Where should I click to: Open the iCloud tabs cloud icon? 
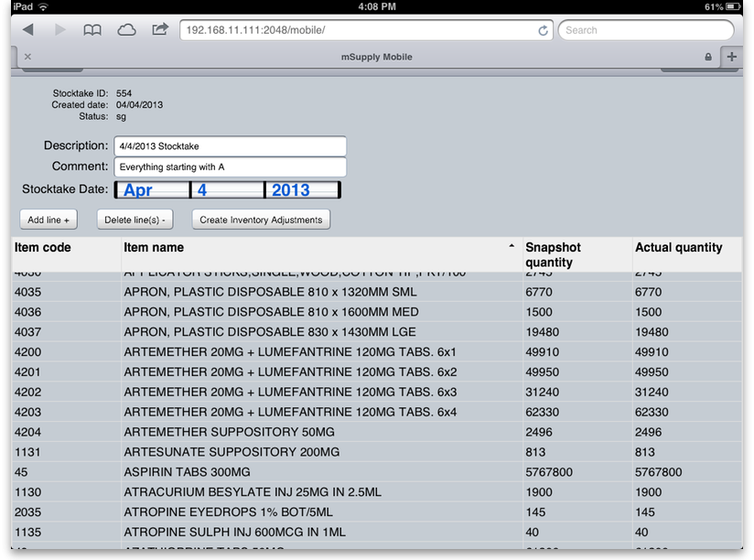point(126,30)
